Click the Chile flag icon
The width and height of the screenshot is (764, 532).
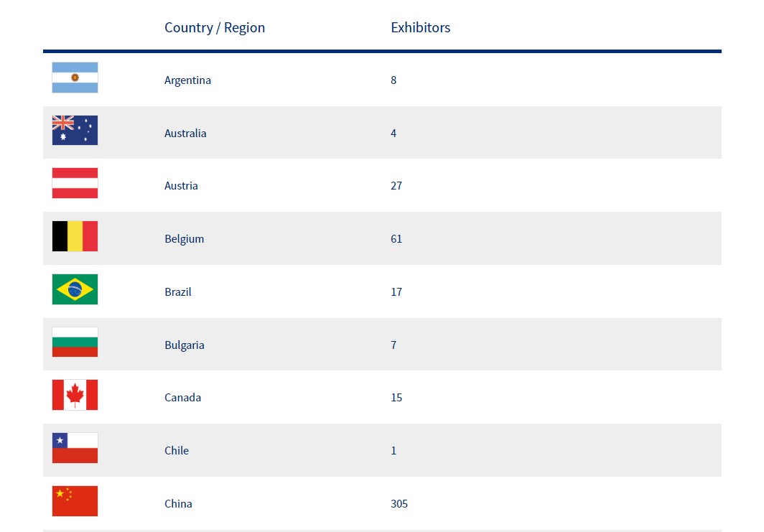(75, 448)
